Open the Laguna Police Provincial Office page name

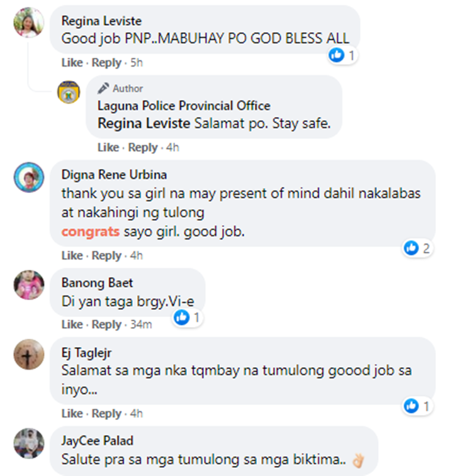184,106
